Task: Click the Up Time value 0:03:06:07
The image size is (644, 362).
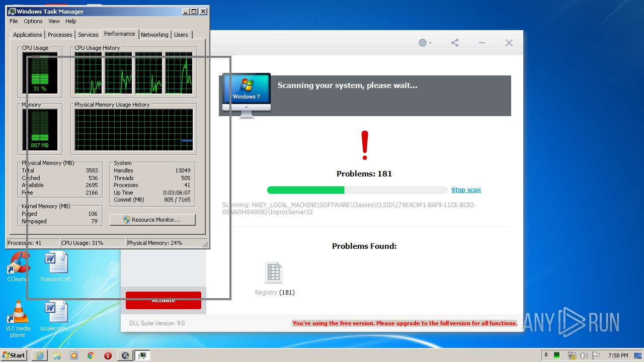Action: 177,193
